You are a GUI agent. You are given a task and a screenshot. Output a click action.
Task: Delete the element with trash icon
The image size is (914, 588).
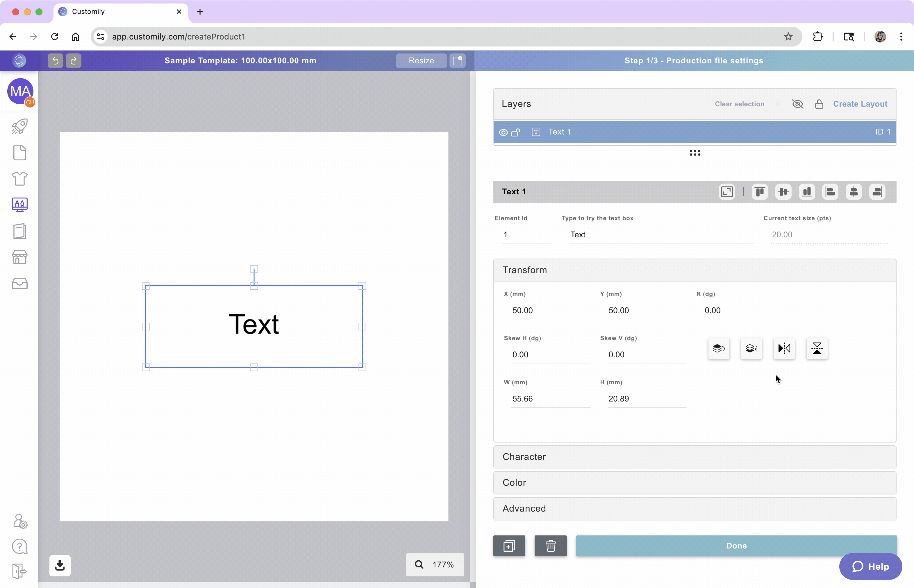[x=550, y=546]
